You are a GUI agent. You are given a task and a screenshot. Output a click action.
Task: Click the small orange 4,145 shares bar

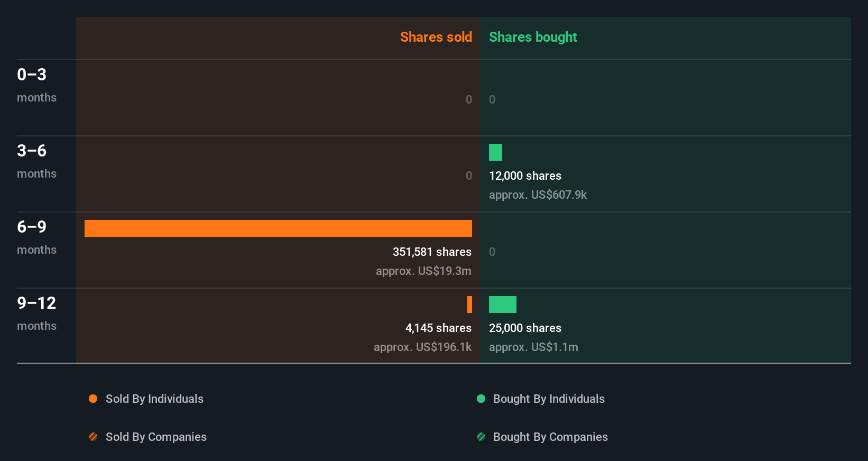469,305
